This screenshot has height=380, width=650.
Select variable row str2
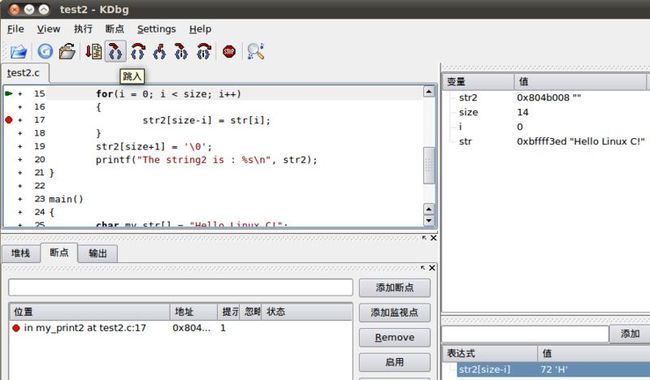547,98
